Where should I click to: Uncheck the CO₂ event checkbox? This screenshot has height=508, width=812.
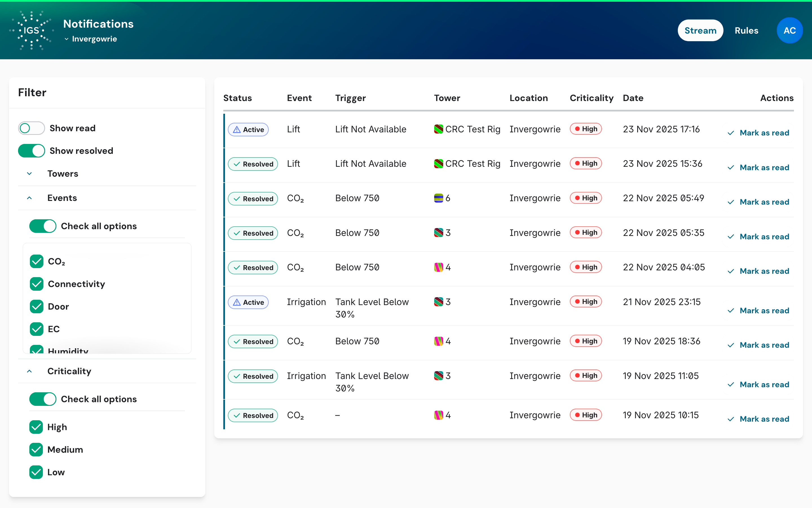[37, 261]
